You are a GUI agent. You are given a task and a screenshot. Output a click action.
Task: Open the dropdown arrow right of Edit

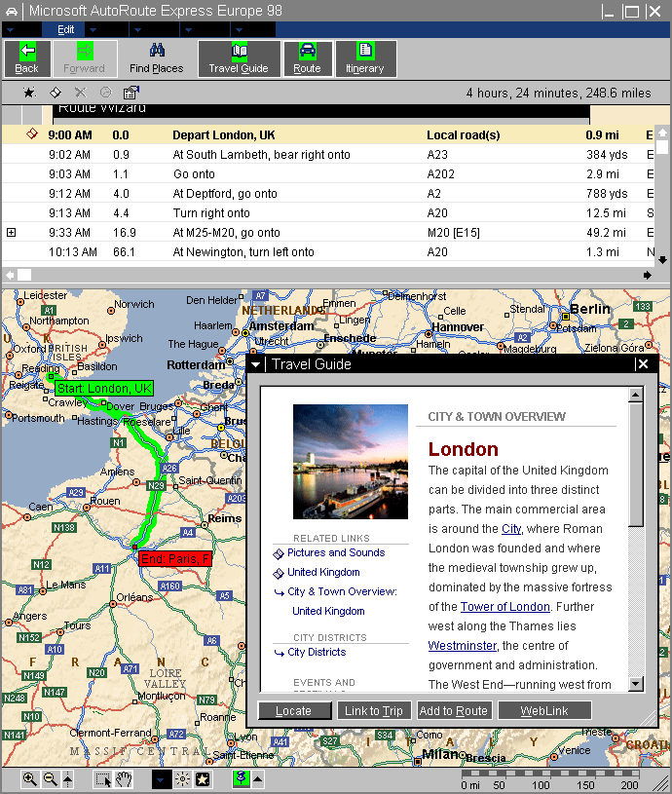93,30
